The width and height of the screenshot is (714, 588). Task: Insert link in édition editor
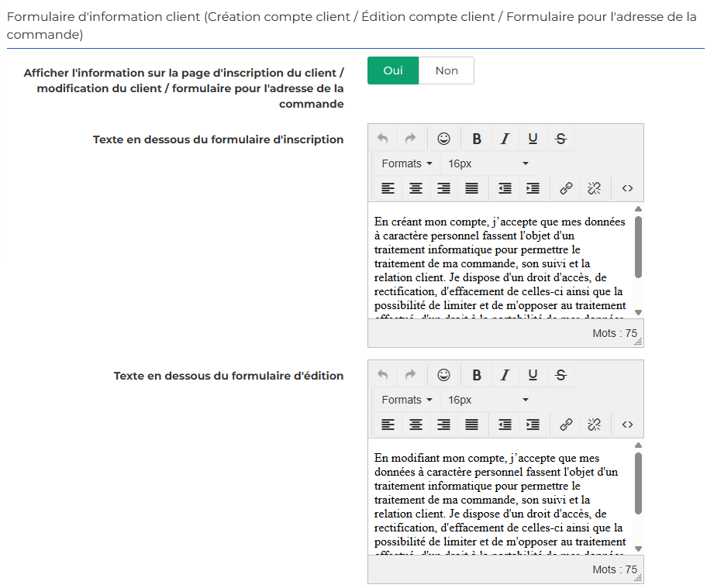point(566,425)
